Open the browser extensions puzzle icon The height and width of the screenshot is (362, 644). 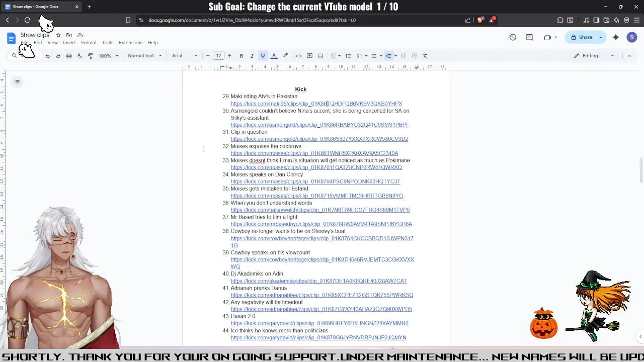(x=560, y=20)
